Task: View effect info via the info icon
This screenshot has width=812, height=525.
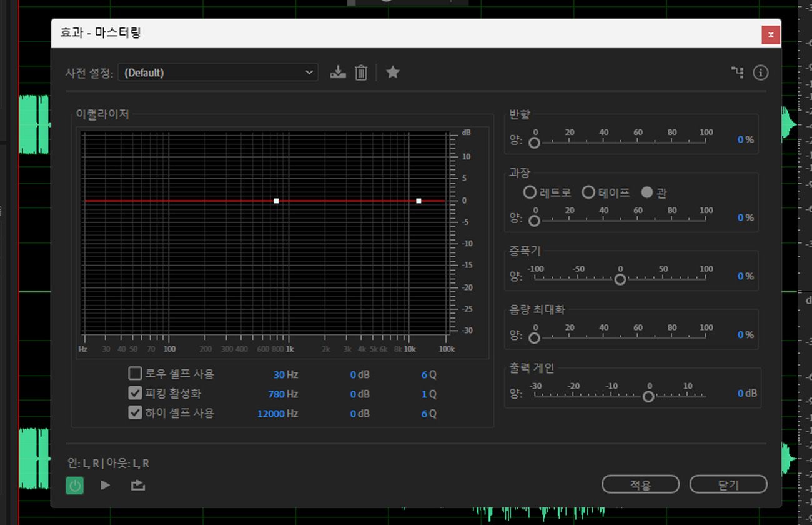Action: point(760,72)
